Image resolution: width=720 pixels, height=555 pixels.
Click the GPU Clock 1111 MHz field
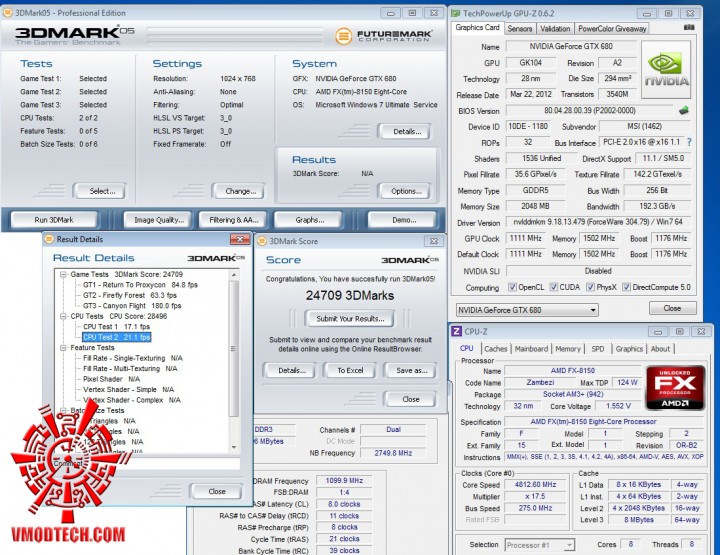[x=525, y=238]
